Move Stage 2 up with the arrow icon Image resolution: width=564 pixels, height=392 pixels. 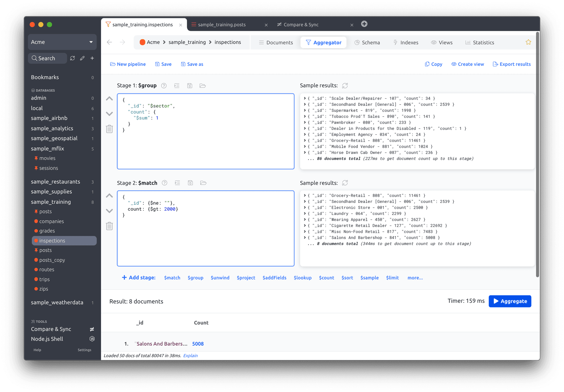point(109,196)
